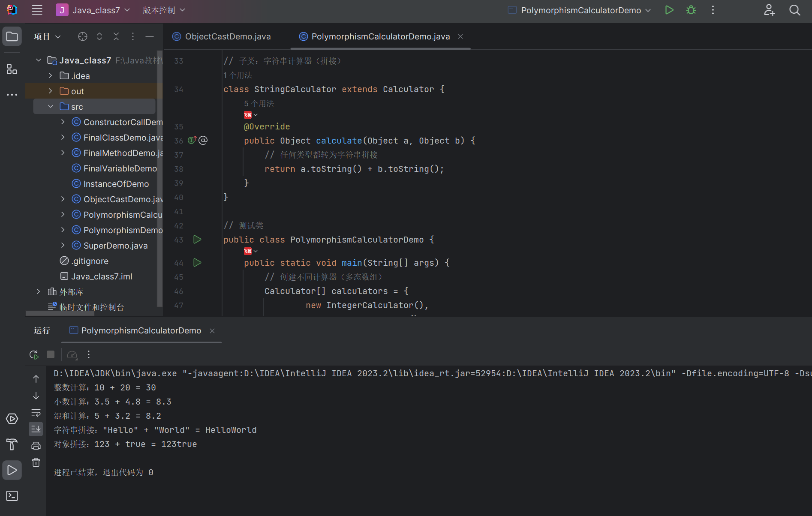Click the '5 个用法' usages hint

pos(259,104)
